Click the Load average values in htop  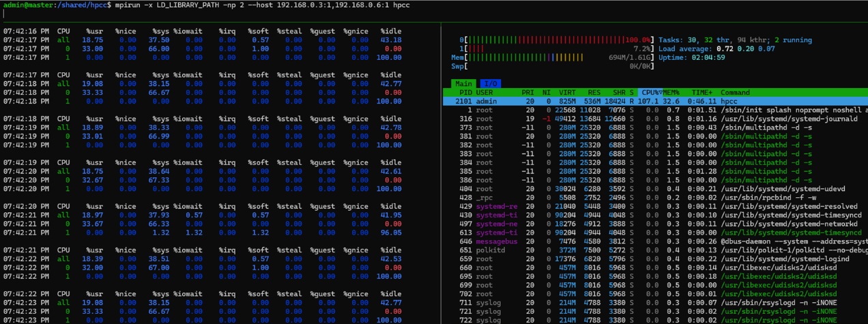[x=745, y=49]
